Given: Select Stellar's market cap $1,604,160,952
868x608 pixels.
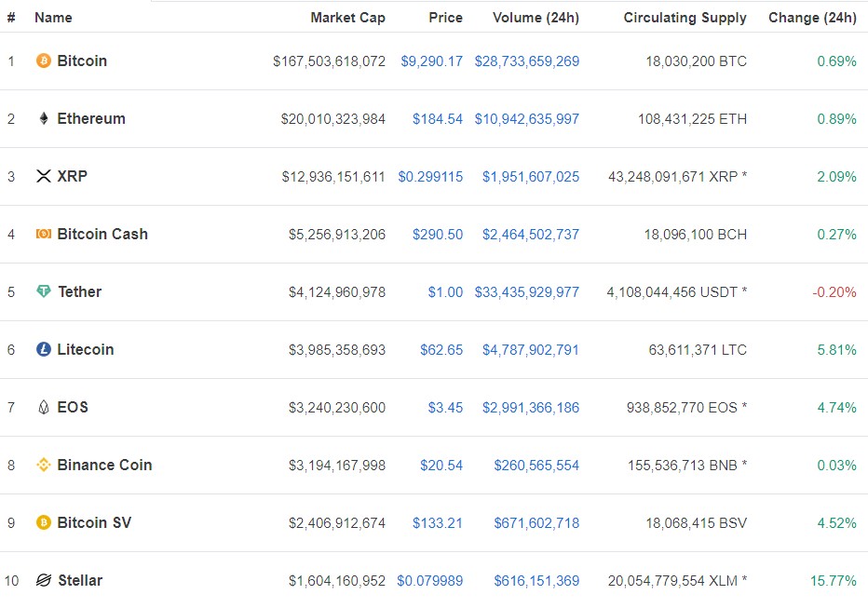Looking at the screenshot, I should click(x=337, y=581).
